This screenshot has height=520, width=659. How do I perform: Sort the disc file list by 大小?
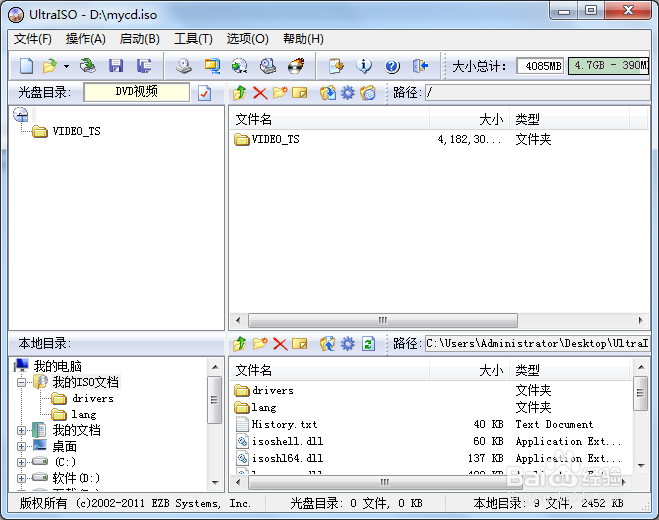click(469, 119)
